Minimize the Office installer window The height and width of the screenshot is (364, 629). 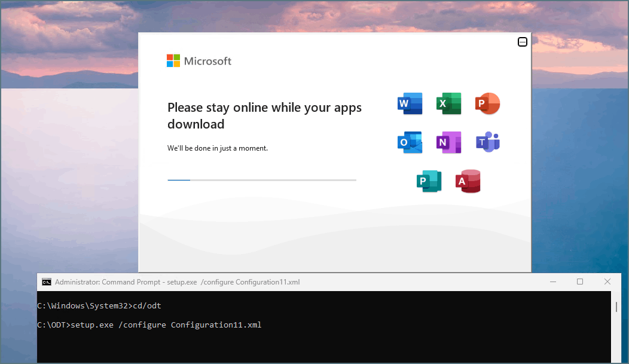pyautogui.click(x=523, y=42)
